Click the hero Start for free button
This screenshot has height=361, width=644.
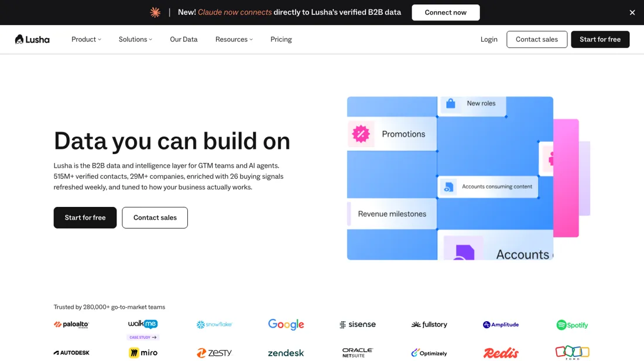point(85,217)
